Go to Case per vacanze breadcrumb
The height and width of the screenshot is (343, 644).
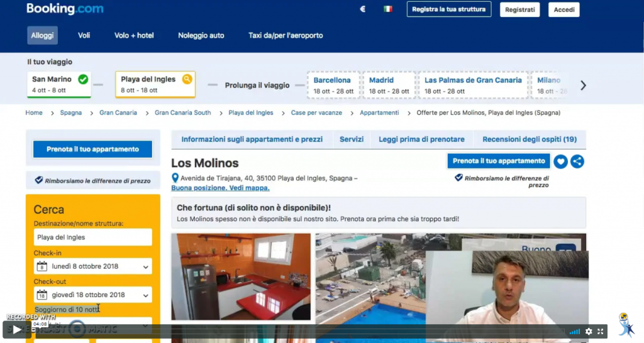(317, 112)
